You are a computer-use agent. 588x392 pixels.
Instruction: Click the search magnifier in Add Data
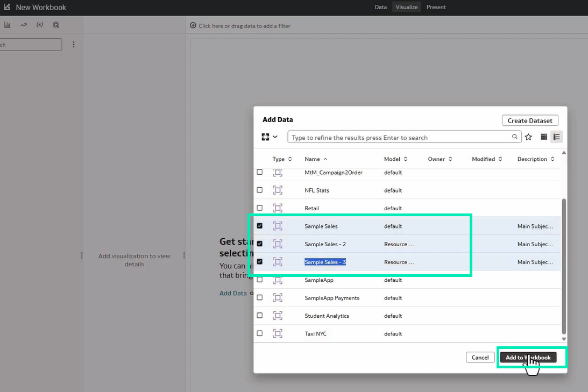tap(515, 137)
